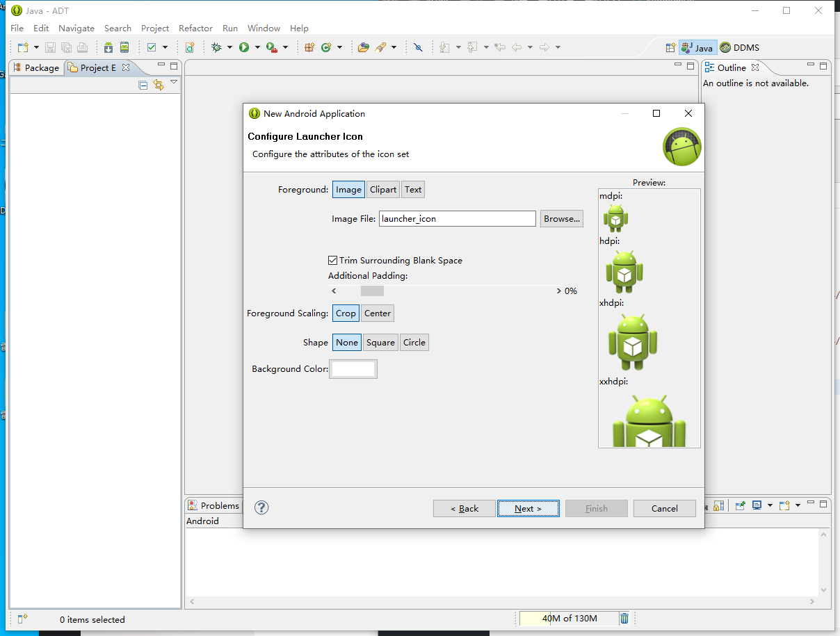Click the Background Color swatch
840x636 pixels.
click(353, 369)
